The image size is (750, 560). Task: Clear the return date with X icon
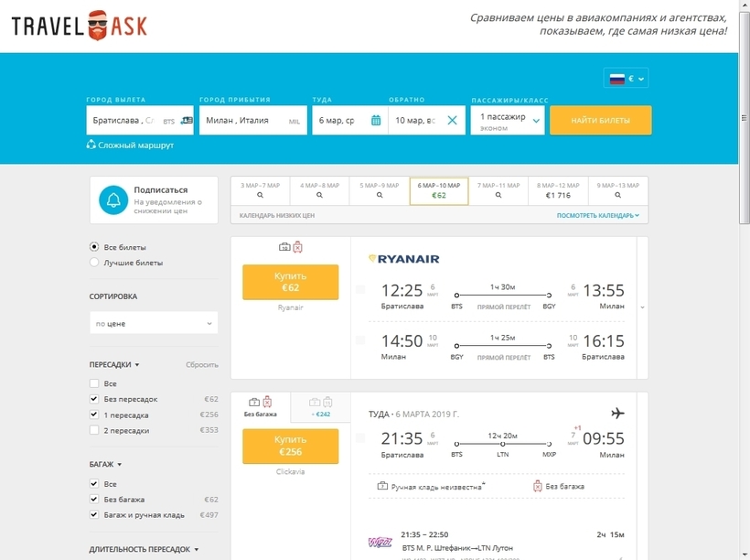[x=452, y=120]
